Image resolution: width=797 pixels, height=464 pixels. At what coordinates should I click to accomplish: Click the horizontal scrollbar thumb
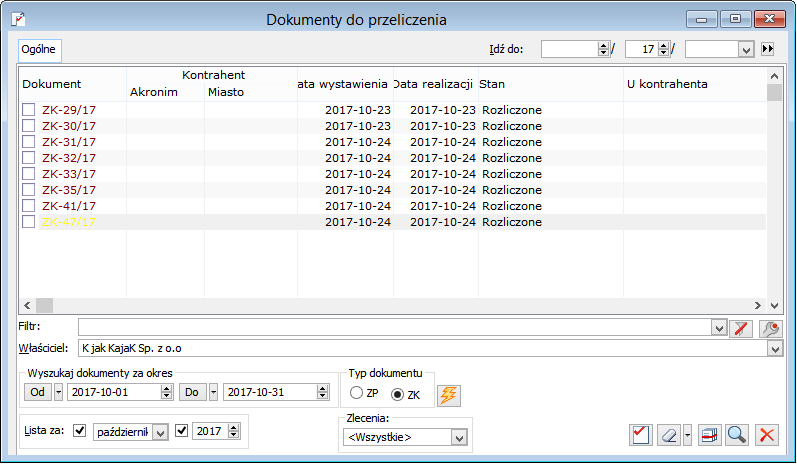coord(44,305)
